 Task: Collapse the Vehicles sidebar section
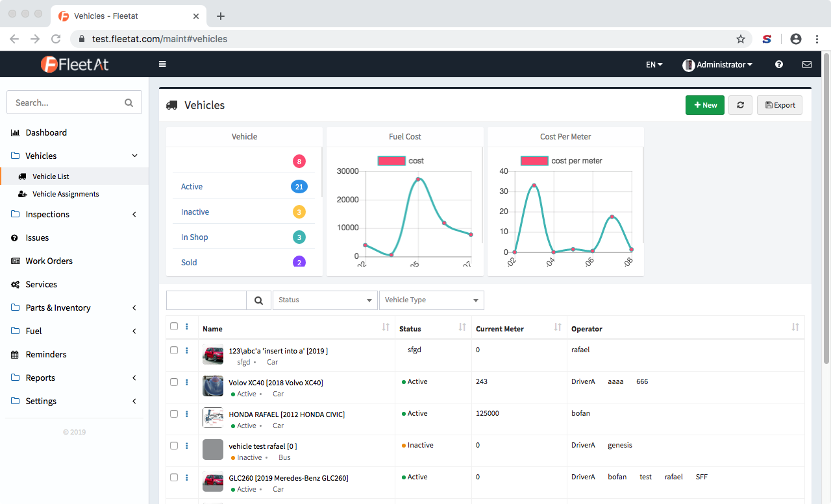(134, 156)
